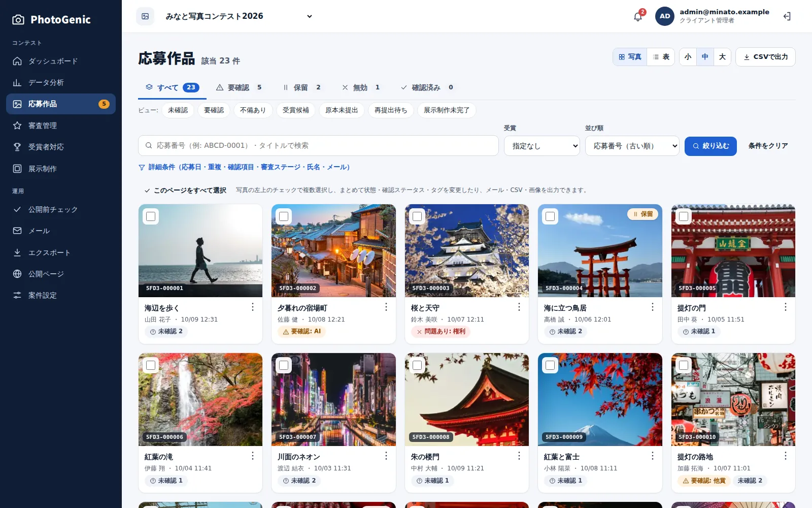The image size is (812, 508).
Task: Open more options for 海辺を歩く card
Action: 253,307
